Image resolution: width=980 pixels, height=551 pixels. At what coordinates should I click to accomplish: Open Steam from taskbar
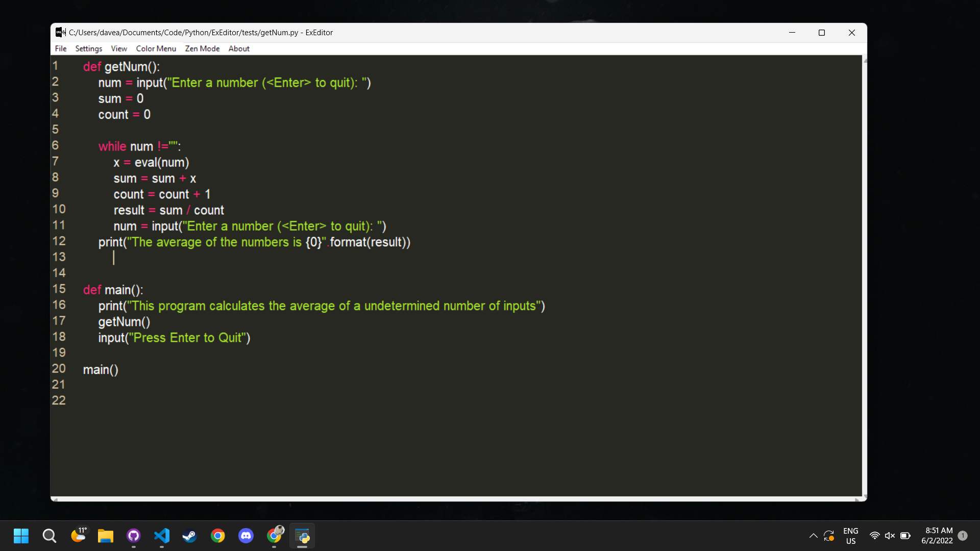coord(190,536)
